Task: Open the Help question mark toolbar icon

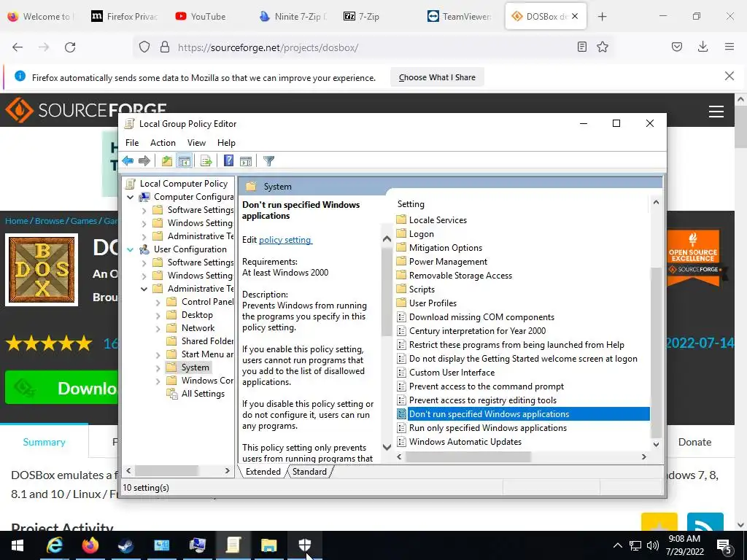Action: (228, 161)
